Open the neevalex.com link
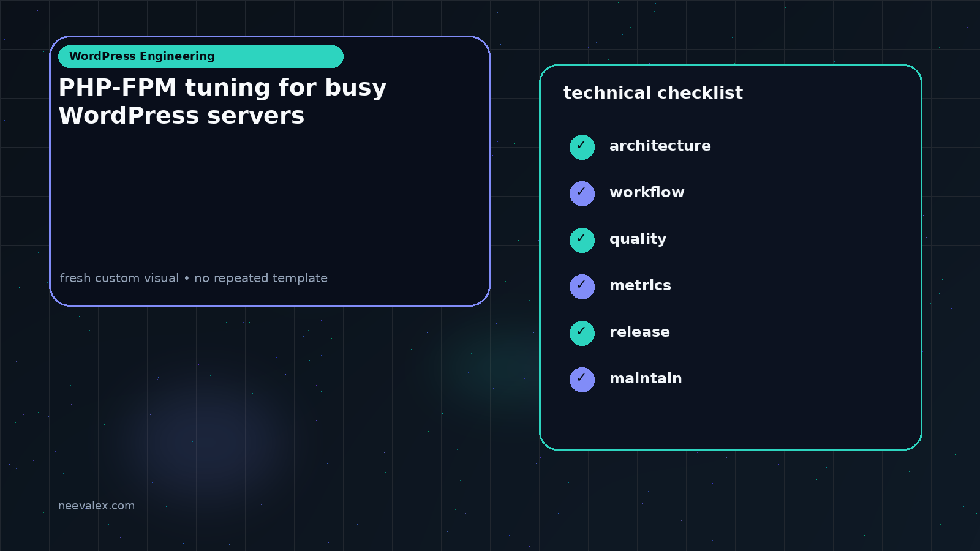Image resolution: width=980 pixels, height=551 pixels. (x=96, y=506)
